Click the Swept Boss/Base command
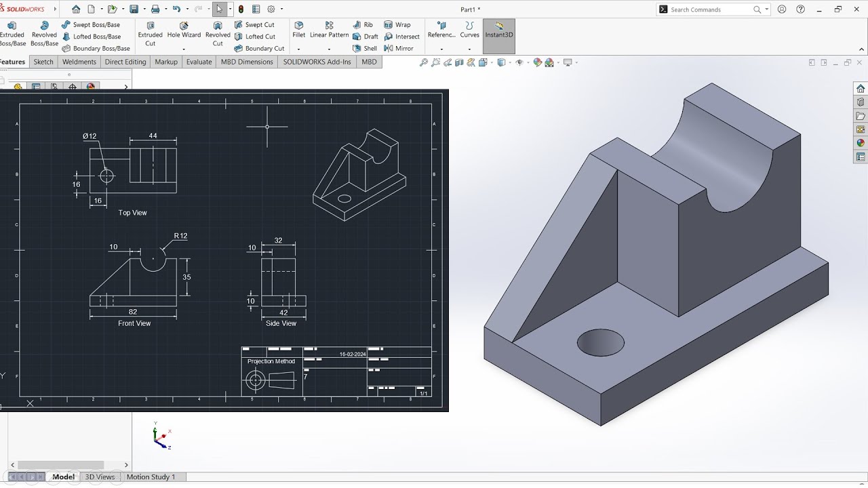868x488 pixels. tap(91, 25)
